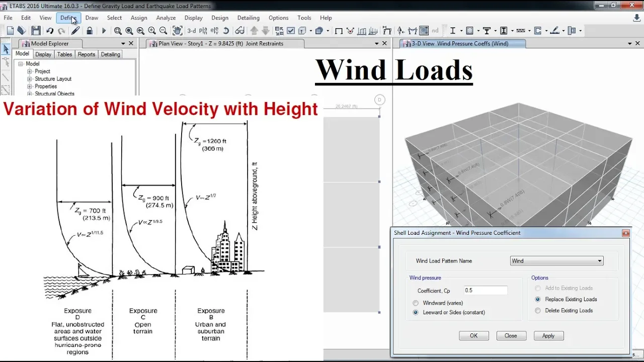
Task: Click the Zoom In plus magnifier
Action: pos(152,31)
